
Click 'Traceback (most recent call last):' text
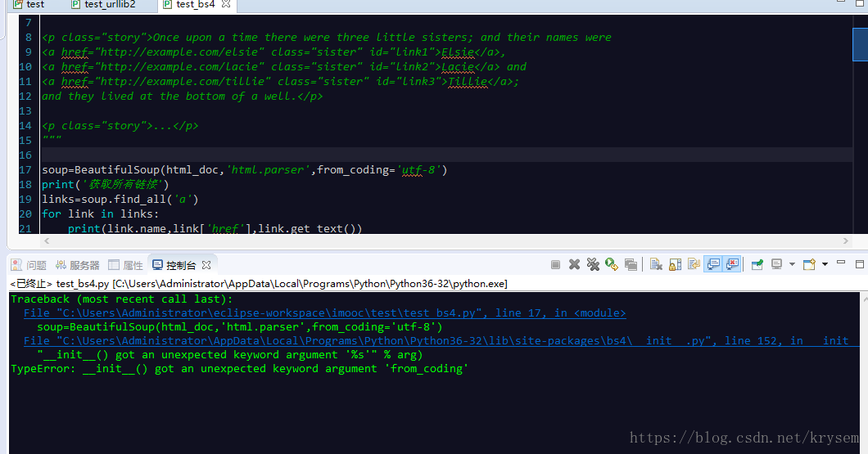click(x=122, y=299)
